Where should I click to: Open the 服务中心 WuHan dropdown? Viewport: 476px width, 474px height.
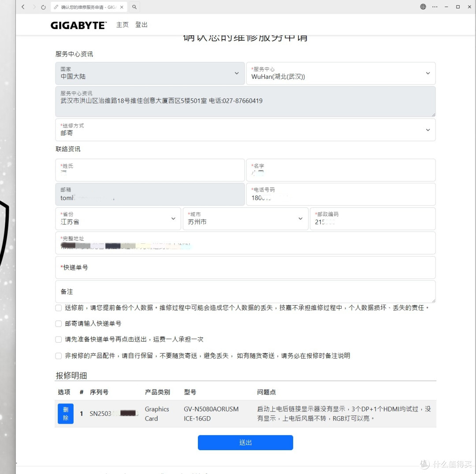(341, 73)
